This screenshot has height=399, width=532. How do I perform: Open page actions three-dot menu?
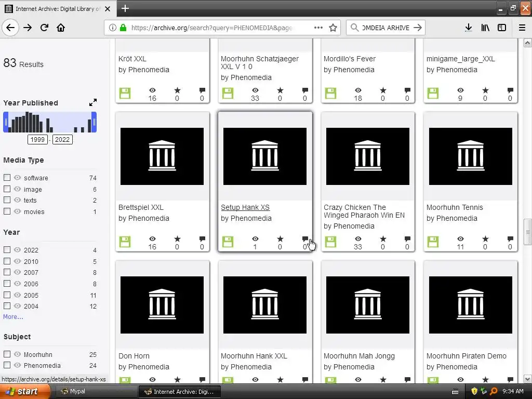point(318,28)
